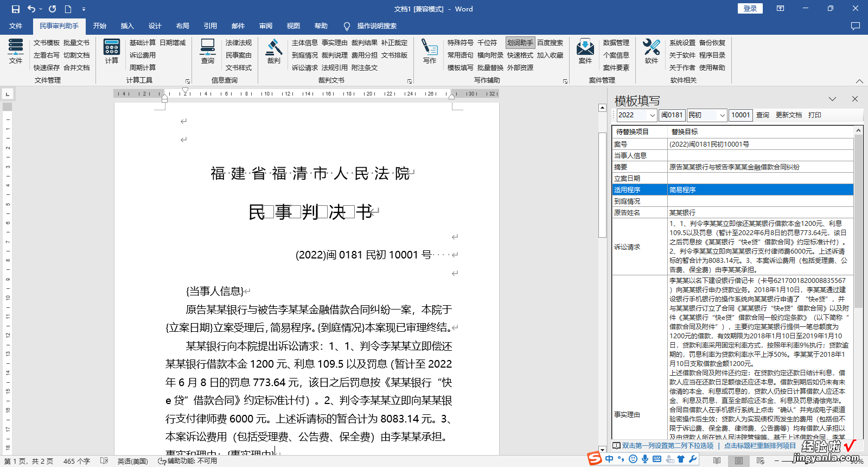Click the 文书模板 ribbon button
The width and height of the screenshot is (868, 467).
click(47, 42)
